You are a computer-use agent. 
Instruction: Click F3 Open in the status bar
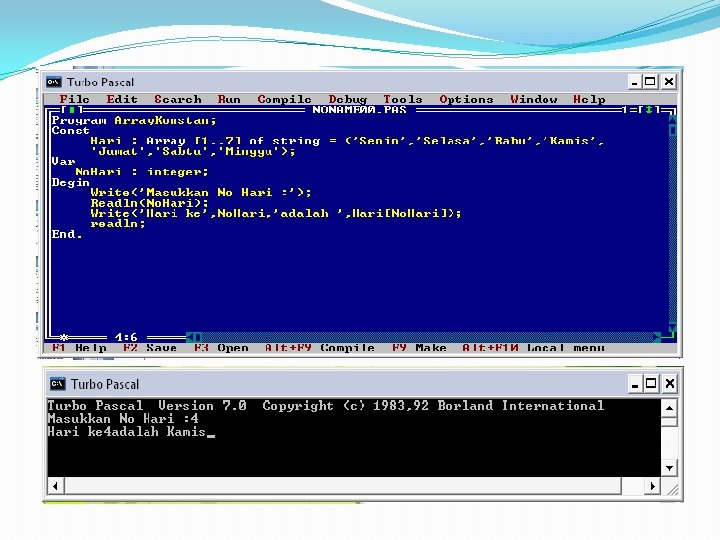[221, 348]
